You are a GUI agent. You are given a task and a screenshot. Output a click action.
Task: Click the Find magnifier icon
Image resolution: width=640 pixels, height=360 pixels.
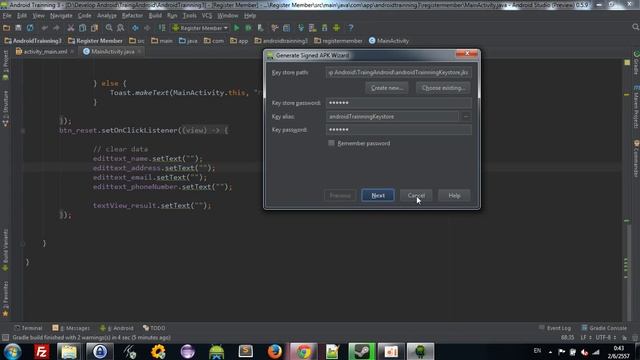click(109, 28)
